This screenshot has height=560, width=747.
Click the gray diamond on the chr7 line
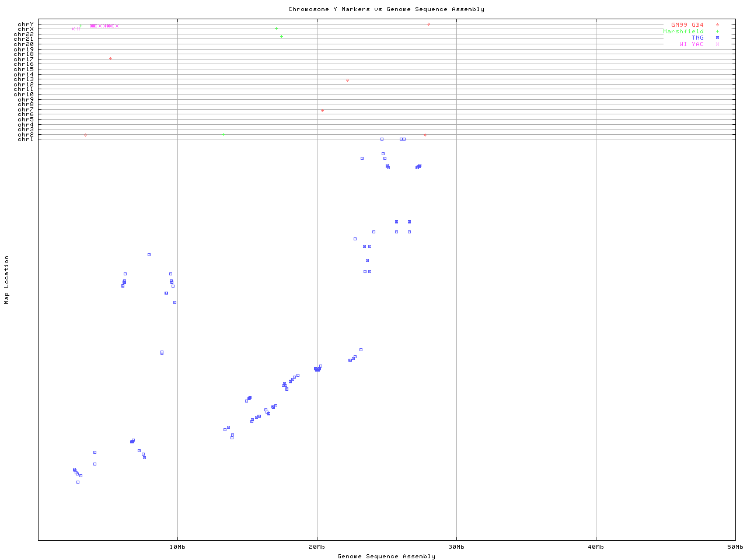322,110
